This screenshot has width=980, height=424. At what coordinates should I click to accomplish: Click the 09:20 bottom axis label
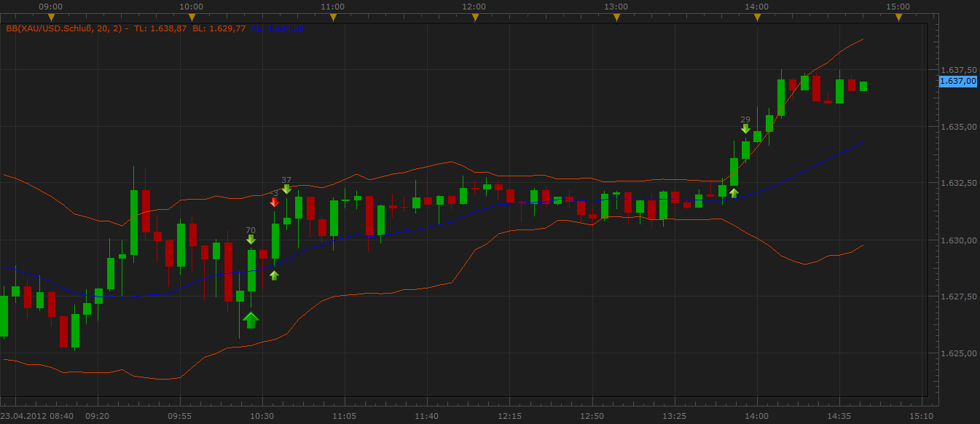[x=97, y=417]
